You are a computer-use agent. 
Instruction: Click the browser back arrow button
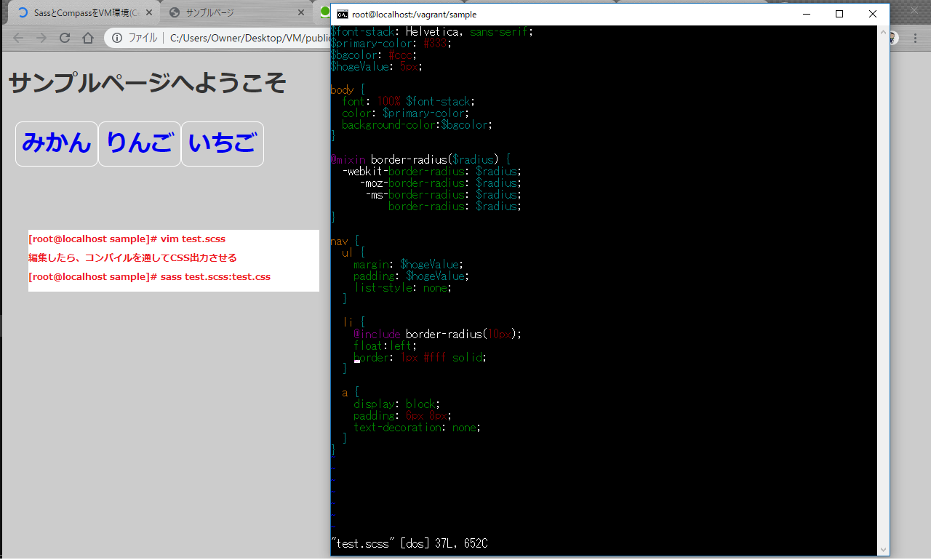(18, 38)
